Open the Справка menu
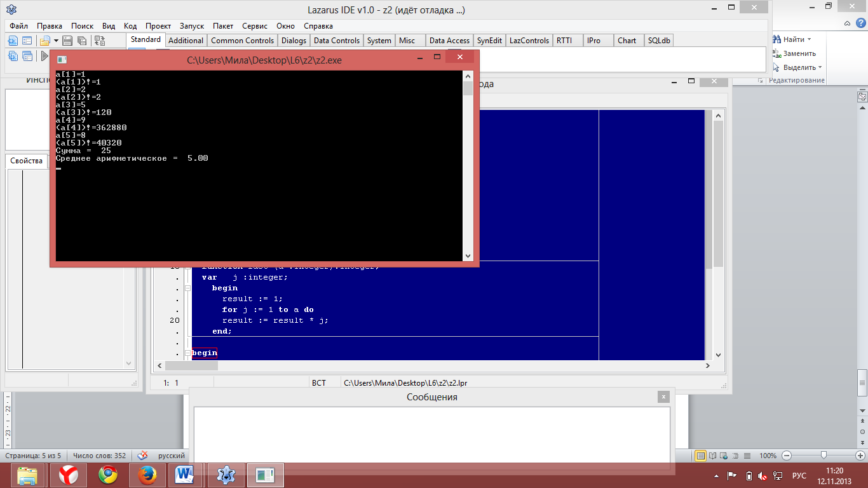Screen dimensions: 868x488 [x=318, y=26]
